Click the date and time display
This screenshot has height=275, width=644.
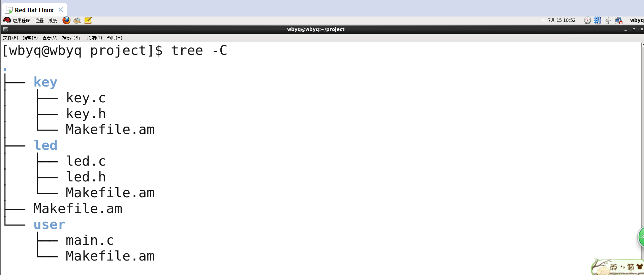559,20
